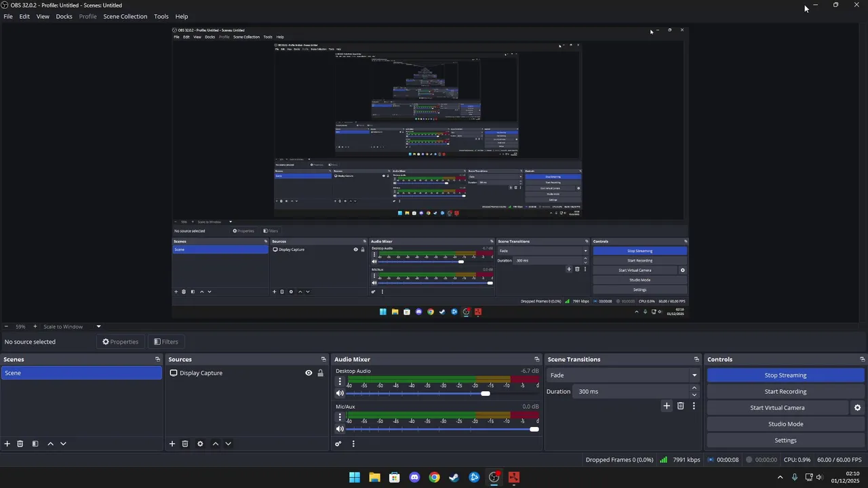This screenshot has width=868, height=488.
Task: Show hidden system tray icons
Action: pyautogui.click(x=780, y=477)
